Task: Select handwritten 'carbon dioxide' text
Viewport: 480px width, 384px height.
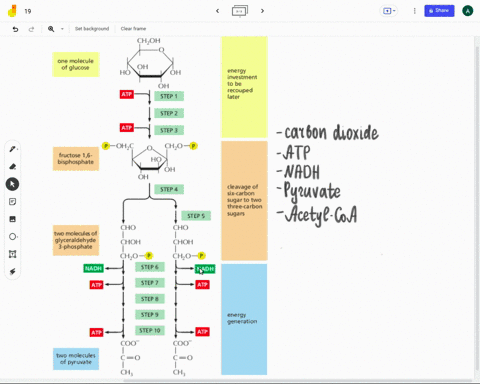Action: point(332,133)
